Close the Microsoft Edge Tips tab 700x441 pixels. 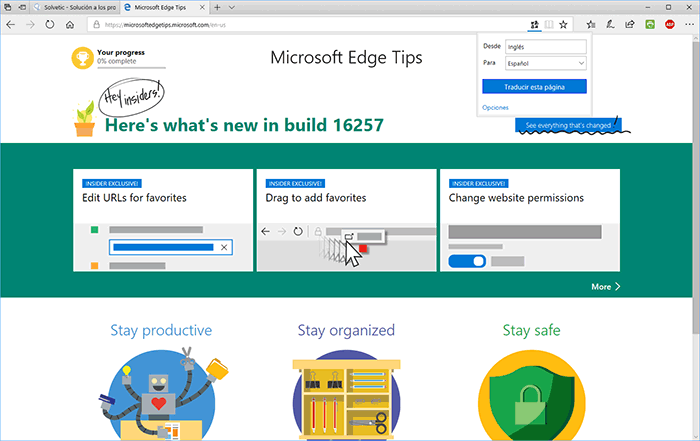[x=202, y=7]
